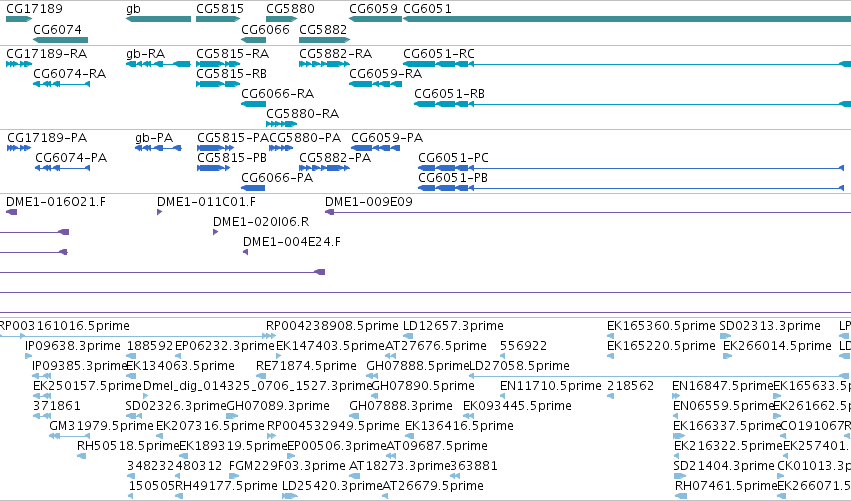
Task: Open the Dmel_dig_014325_0706_1527.3prime label
Action: tap(257, 386)
